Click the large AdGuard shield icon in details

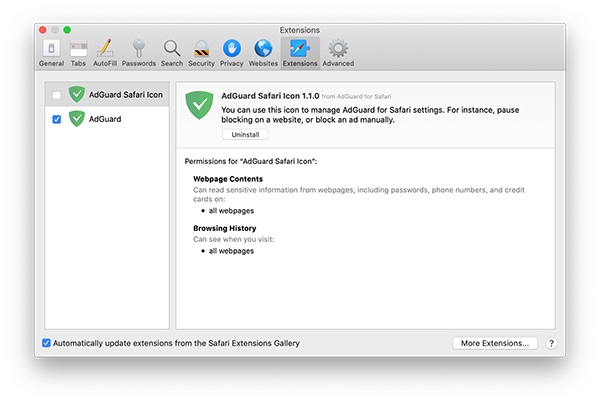coord(200,104)
